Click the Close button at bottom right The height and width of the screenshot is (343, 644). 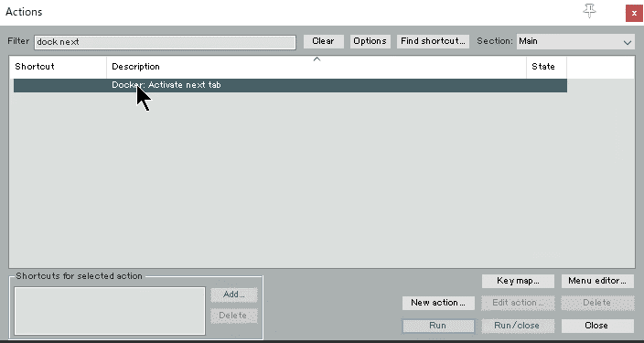pyautogui.click(x=597, y=326)
